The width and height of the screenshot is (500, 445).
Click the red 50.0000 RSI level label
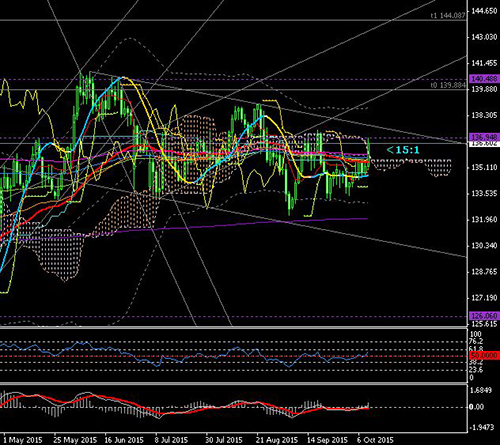[x=485, y=355]
